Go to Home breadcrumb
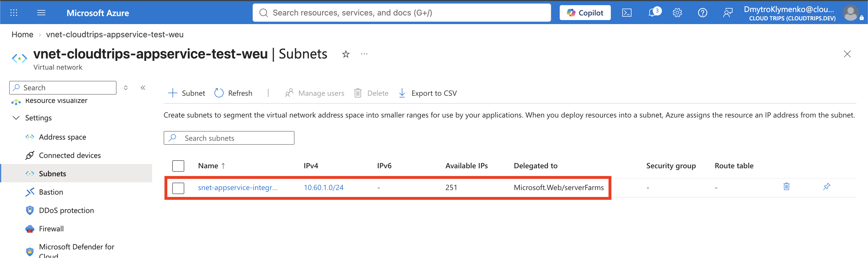This screenshot has width=868, height=258. pos(22,35)
